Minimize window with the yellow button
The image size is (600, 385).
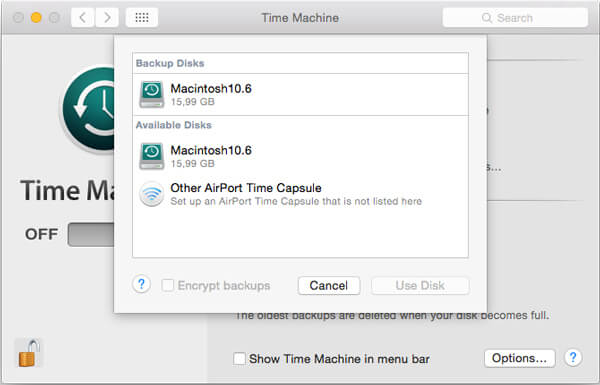coord(36,18)
